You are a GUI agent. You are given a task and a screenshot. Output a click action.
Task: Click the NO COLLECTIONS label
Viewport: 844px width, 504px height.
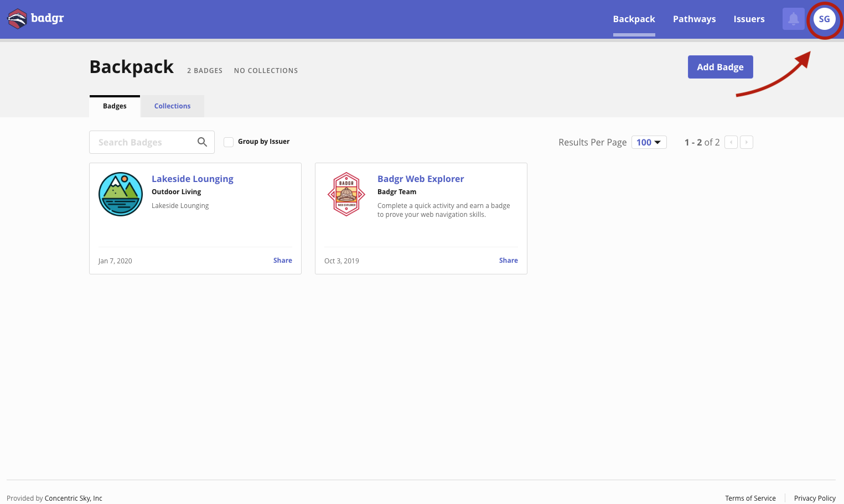[266, 71]
